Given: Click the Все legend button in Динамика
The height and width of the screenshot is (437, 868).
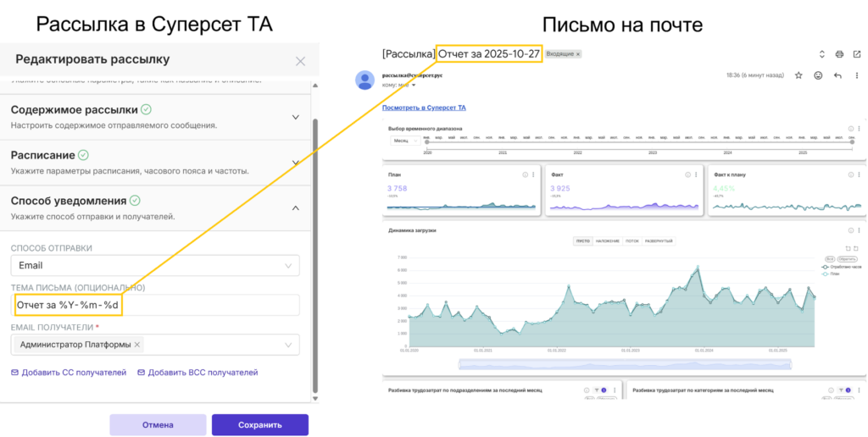Looking at the screenshot, I should click(829, 259).
